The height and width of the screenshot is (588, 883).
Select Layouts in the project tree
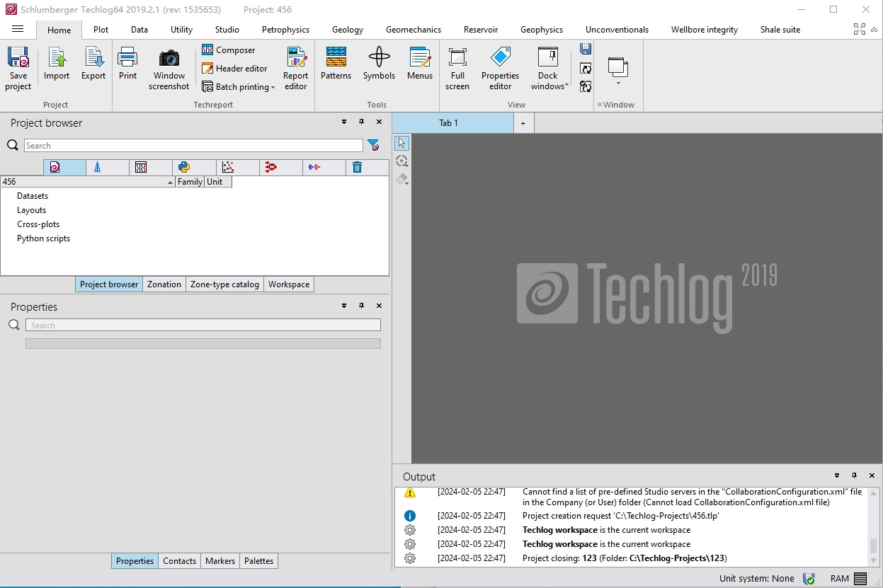pyautogui.click(x=31, y=210)
